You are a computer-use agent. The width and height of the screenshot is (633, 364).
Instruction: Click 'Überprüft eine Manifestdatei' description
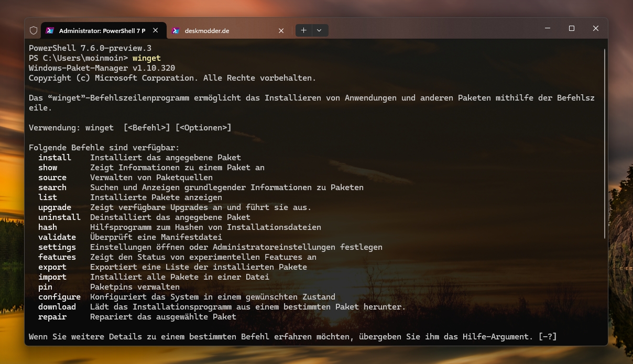point(156,237)
